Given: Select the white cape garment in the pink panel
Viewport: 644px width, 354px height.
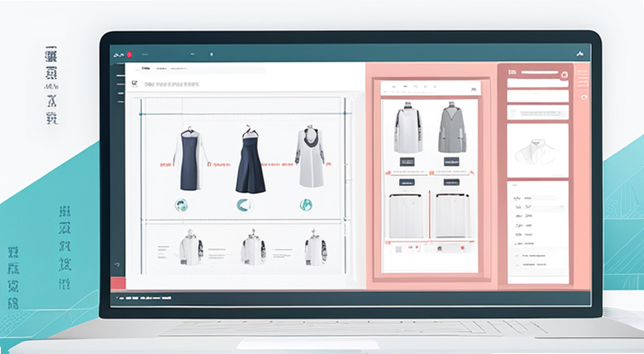Looking at the screenshot, I should (408, 127).
